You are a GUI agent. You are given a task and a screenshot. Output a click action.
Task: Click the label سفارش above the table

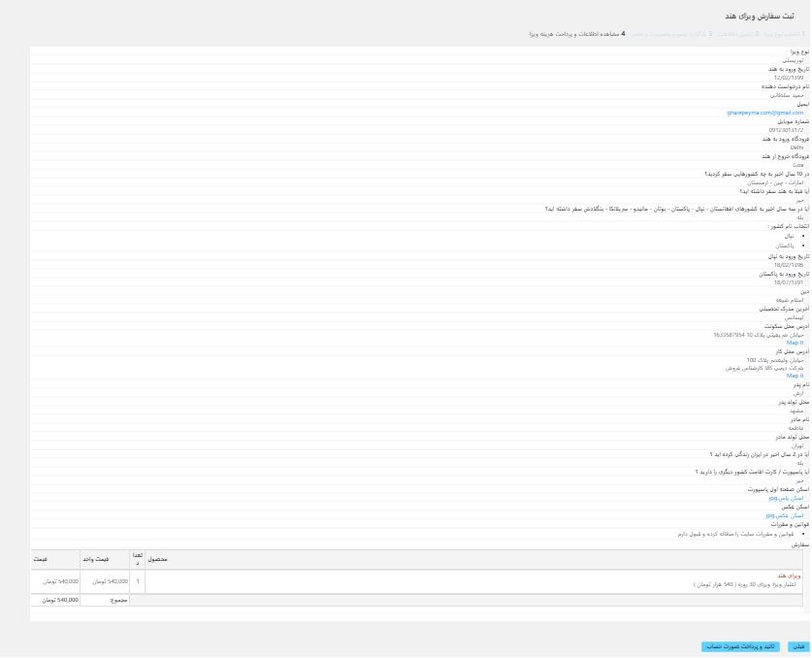coord(799,545)
